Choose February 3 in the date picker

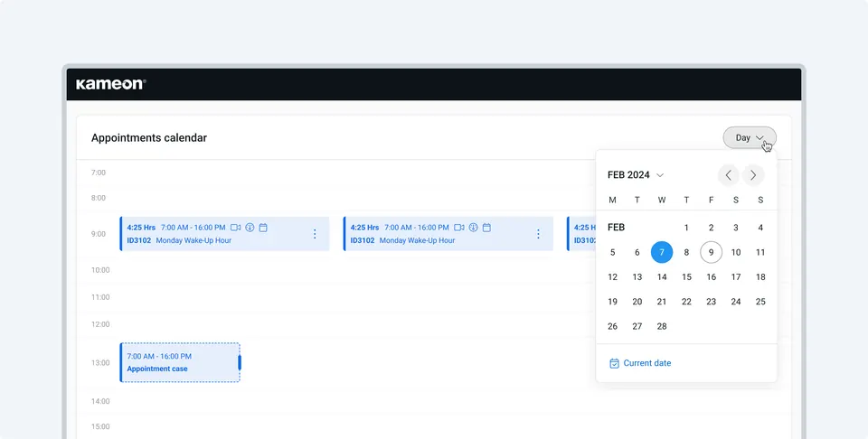[736, 228]
